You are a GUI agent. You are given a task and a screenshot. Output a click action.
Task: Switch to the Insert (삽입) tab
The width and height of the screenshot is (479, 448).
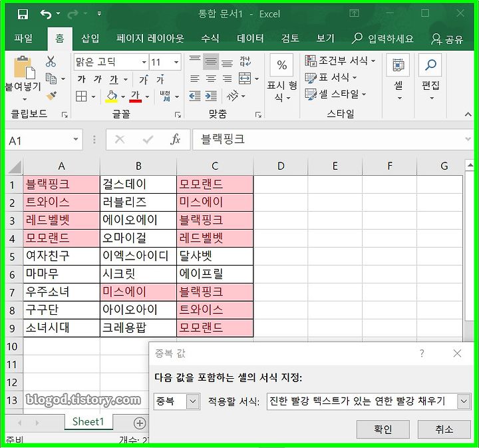(90, 39)
